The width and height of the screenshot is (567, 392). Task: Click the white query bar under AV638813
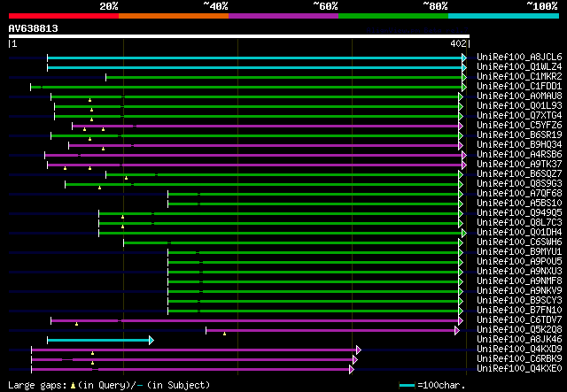pos(239,36)
